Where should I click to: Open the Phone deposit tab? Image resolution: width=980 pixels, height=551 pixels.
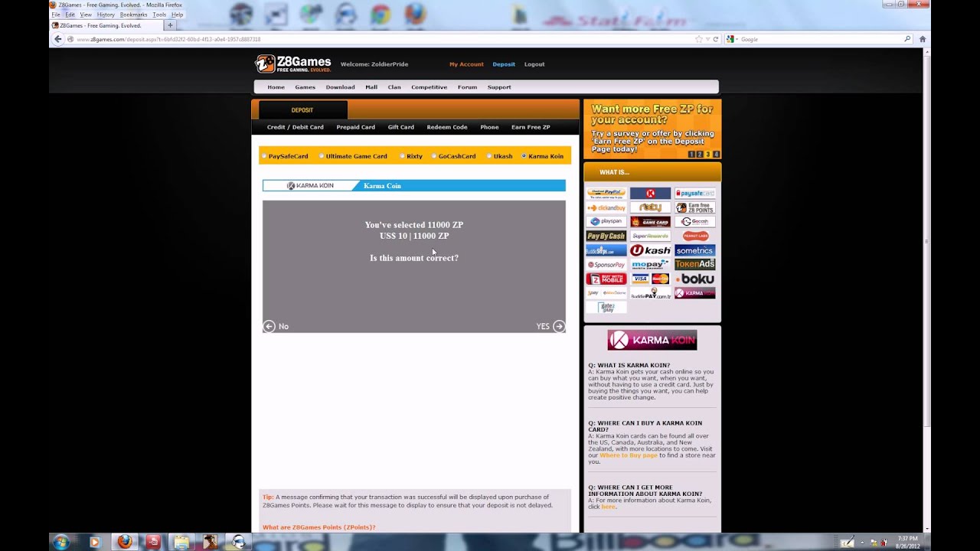coord(489,127)
